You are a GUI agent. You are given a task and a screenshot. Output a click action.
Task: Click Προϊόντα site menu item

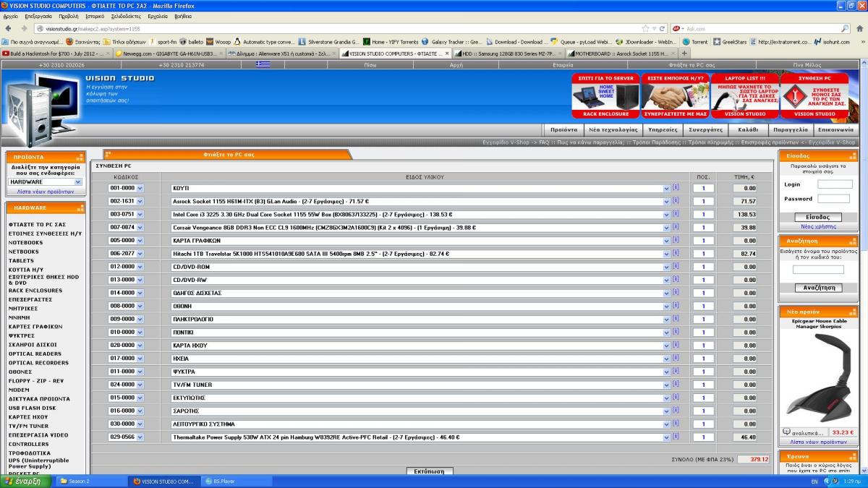pyautogui.click(x=563, y=129)
